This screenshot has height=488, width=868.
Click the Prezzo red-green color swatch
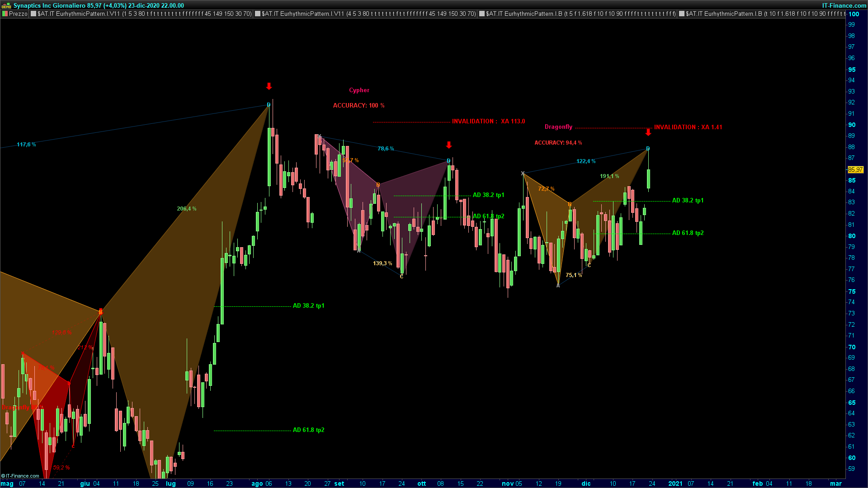(5, 14)
